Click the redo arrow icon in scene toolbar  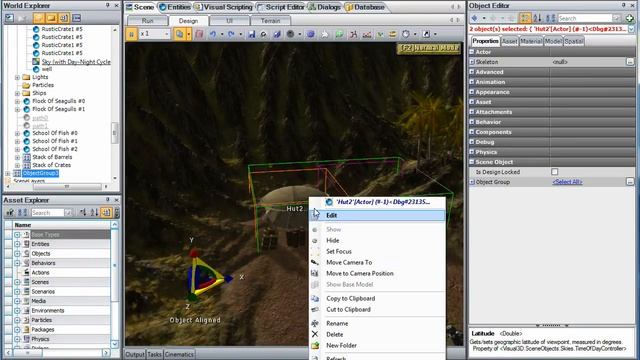[x=231, y=34]
